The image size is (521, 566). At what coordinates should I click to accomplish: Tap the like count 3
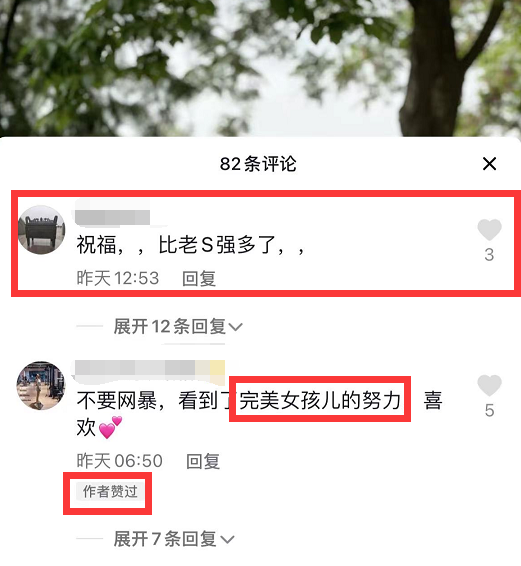489,255
